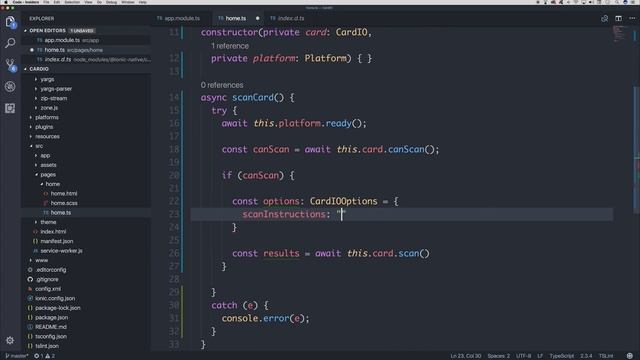Select index.d.ts in Open Editors list
The height and width of the screenshot is (360, 640).
click(x=58, y=59)
